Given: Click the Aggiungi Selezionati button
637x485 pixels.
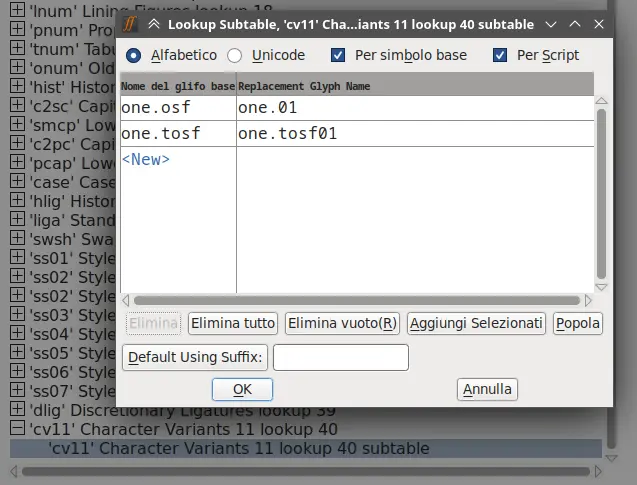Looking at the screenshot, I should tap(476, 323).
